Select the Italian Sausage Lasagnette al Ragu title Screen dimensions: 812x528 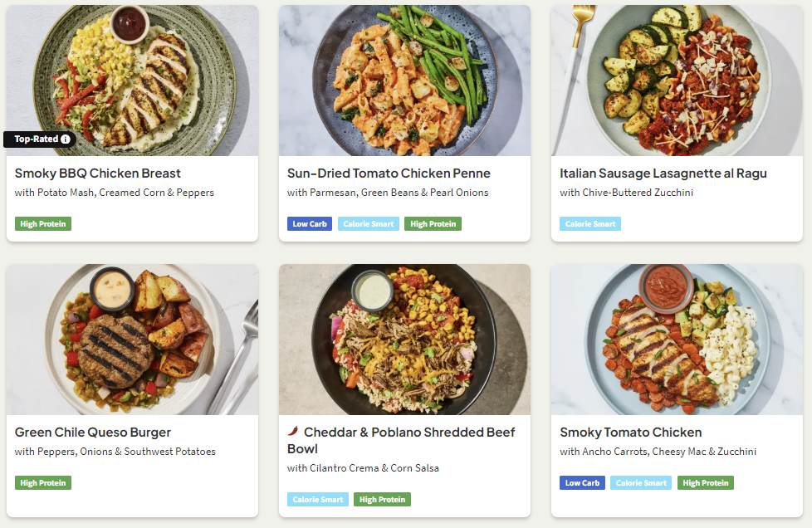[663, 174]
